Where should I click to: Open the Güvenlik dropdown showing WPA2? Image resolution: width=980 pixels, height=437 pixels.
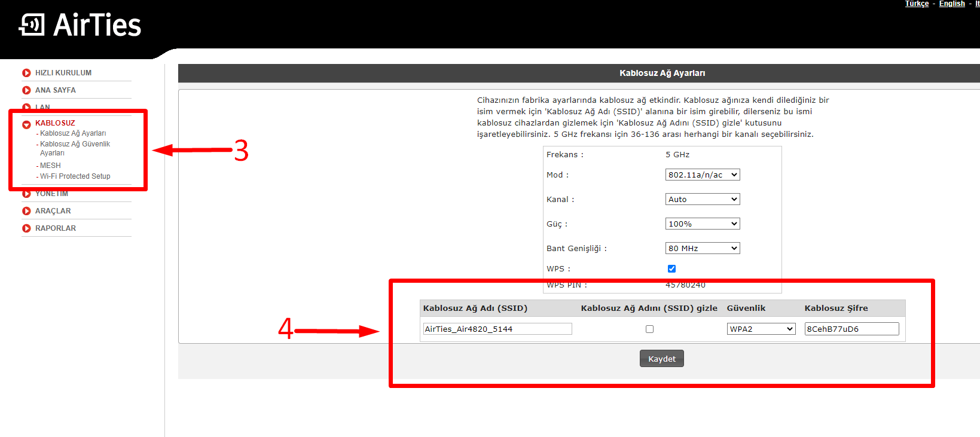click(x=761, y=329)
